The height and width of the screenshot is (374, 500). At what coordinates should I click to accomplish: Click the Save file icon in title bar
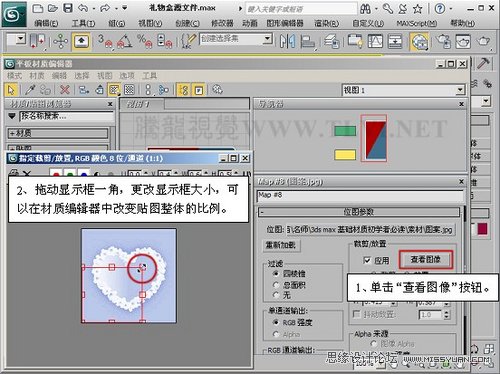(x=68, y=8)
